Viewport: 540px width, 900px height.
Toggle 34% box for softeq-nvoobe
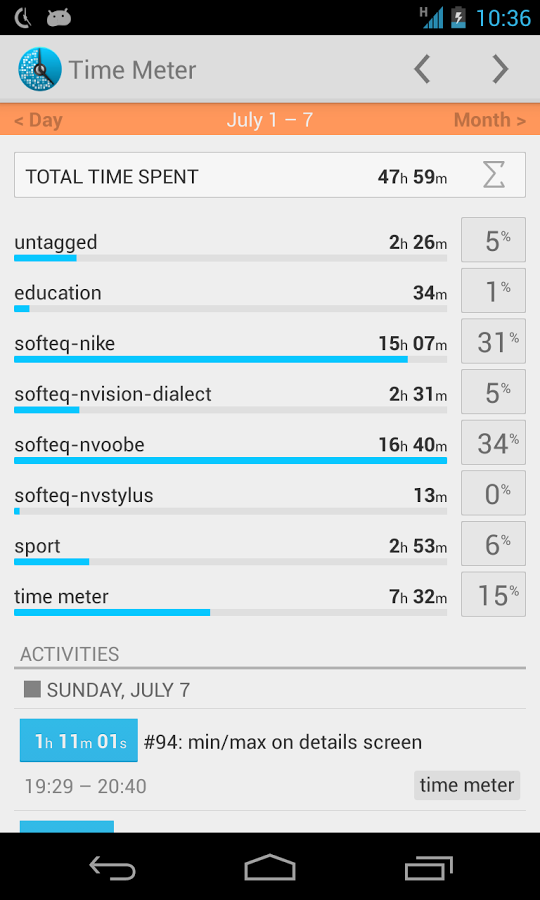pos(494,442)
